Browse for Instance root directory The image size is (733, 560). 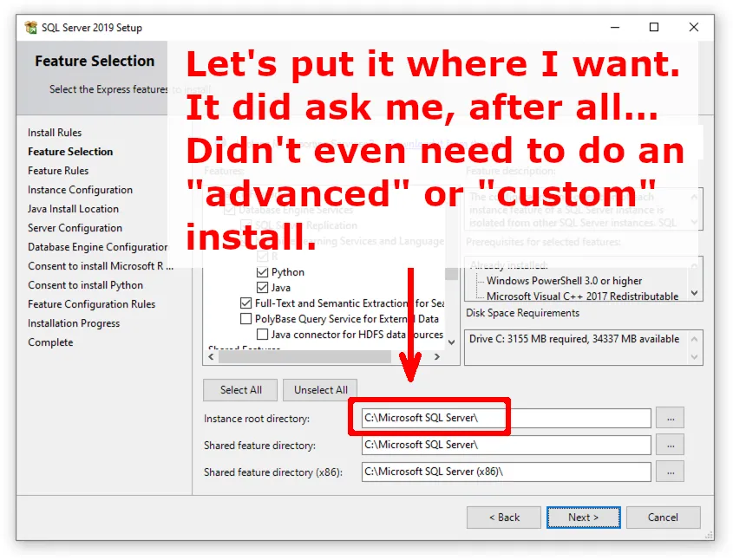pyautogui.click(x=670, y=418)
